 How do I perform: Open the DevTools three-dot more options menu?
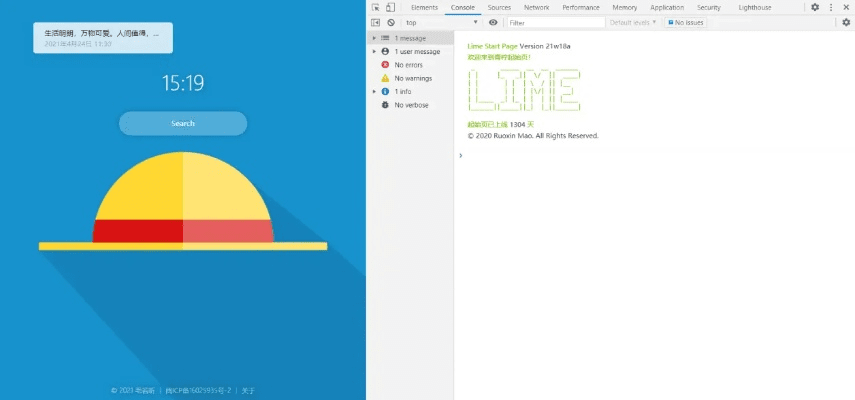(831, 7)
